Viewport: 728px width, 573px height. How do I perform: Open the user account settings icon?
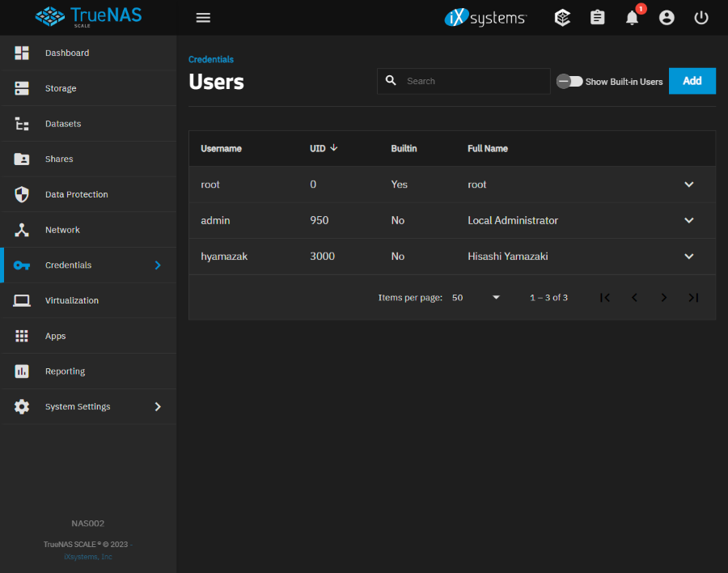[667, 18]
